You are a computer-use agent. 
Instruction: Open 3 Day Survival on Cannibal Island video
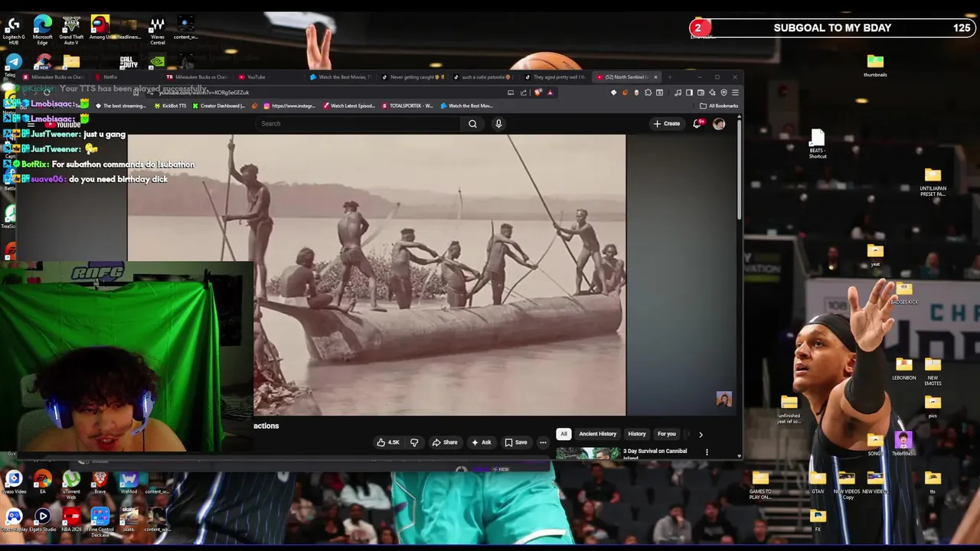(655, 454)
